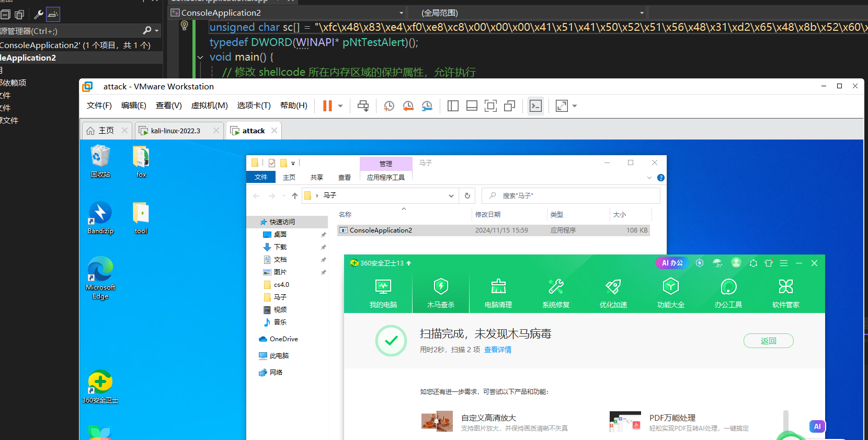Click the 搜索"马子" search field

tap(570, 195)
